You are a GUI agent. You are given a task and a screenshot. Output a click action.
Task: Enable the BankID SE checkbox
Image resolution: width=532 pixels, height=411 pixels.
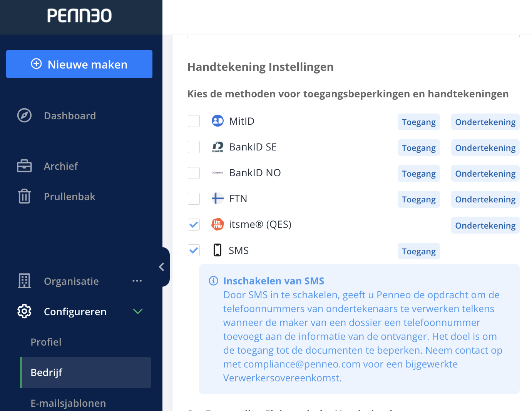point(194,147)
